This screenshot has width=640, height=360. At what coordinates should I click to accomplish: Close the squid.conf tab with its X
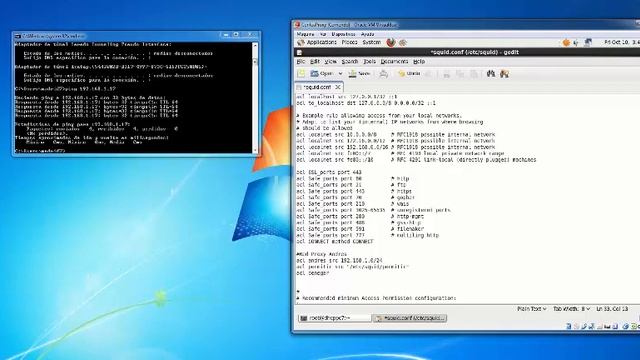[x=338, y=87]
